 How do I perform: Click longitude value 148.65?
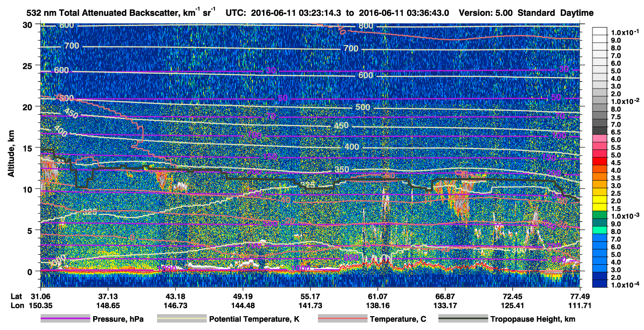point(107,305)
